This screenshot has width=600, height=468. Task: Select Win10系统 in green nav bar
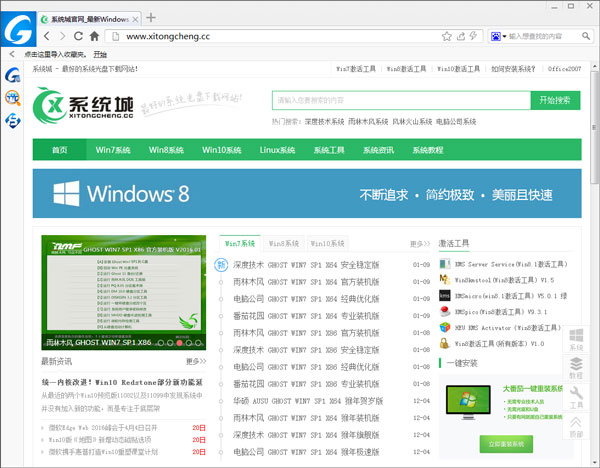pos(222,150)
